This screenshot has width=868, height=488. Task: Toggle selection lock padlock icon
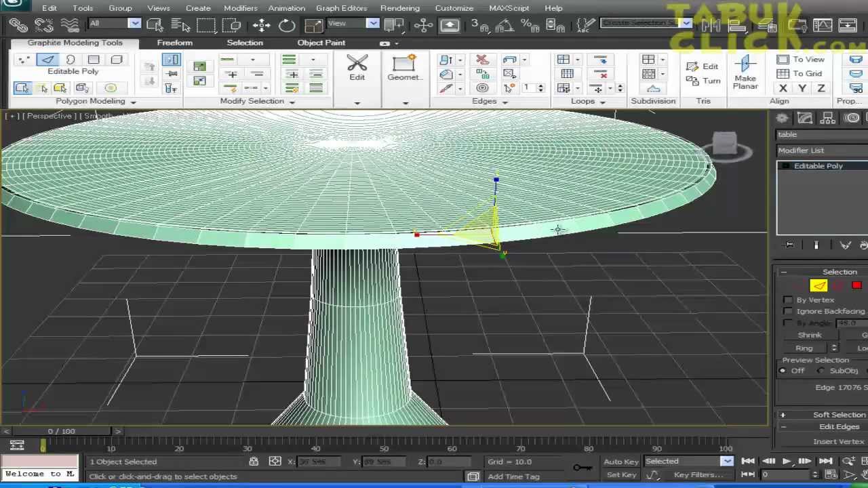pos(254,462)
